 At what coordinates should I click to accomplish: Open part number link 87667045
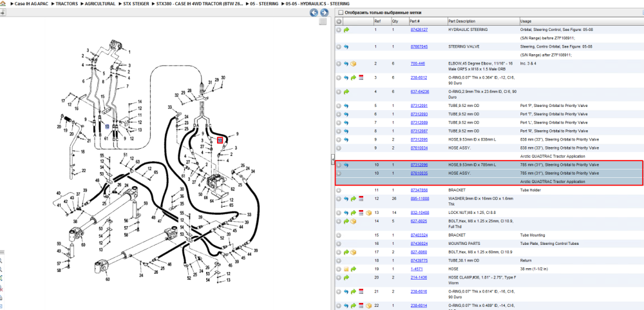click(419, 46)
